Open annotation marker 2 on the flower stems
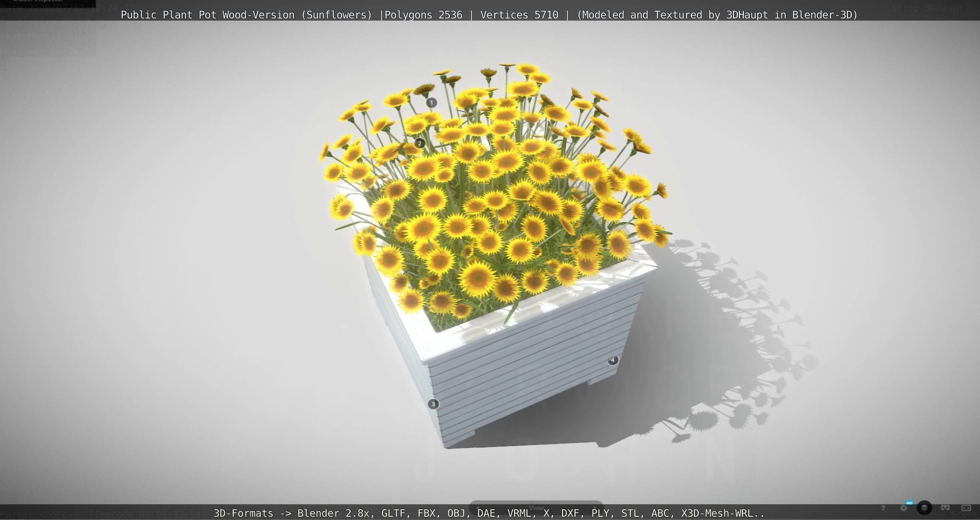 pyautogui.click(x=420, y=143)
